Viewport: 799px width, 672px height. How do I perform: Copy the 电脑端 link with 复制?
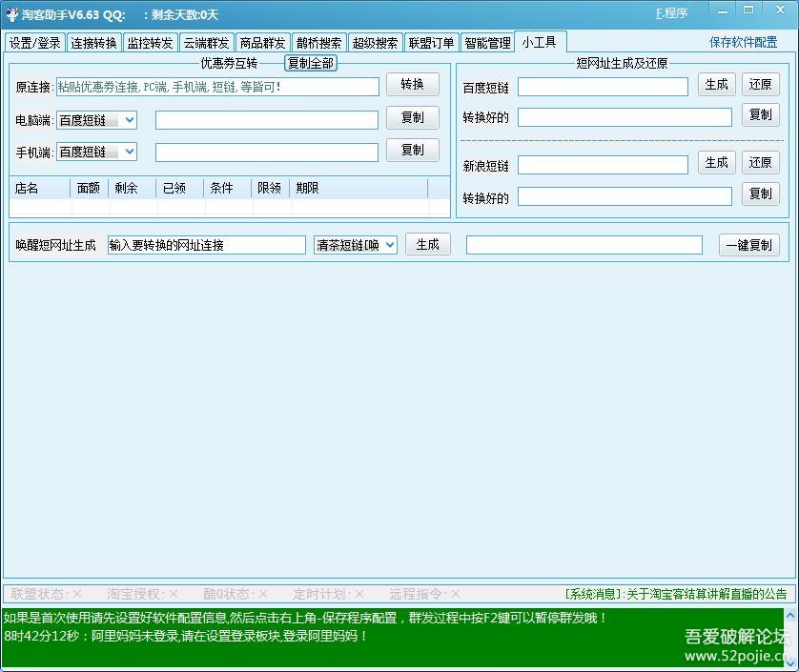[412, 117]
